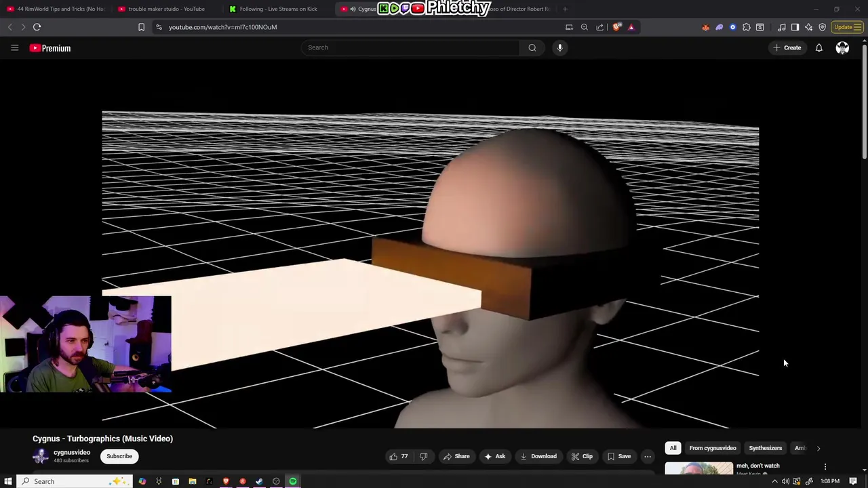Open the Update browser menu button
Viewport: 868px width, 488px height.
[848, 27]
